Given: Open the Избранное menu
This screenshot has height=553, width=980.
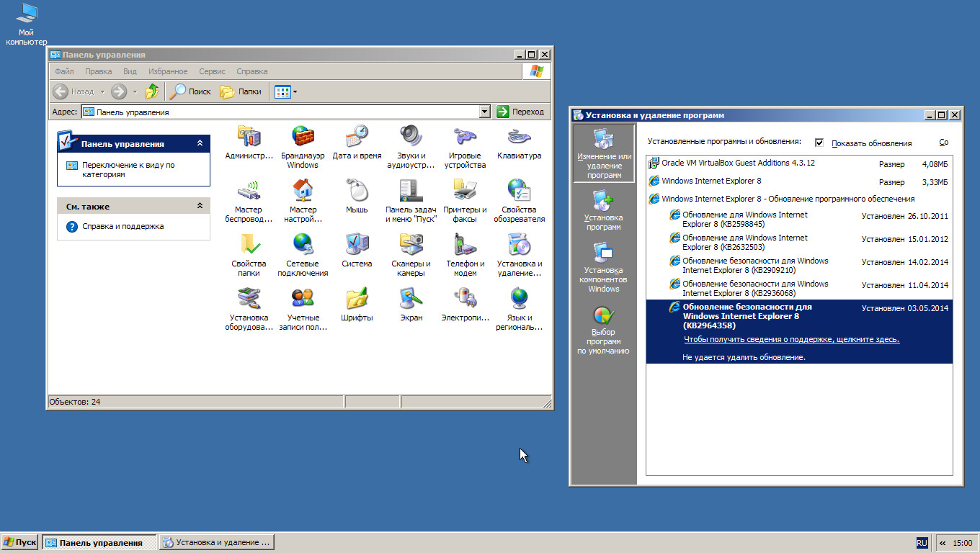Looking at the screenshot, I should pyautogui.click(x=168, y=71).
